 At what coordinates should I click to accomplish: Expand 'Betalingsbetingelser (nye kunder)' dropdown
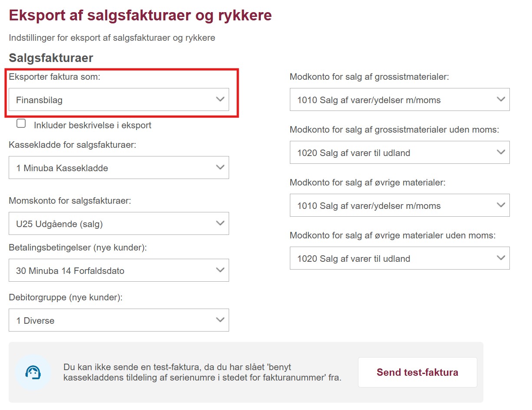(x=118, y=270)
